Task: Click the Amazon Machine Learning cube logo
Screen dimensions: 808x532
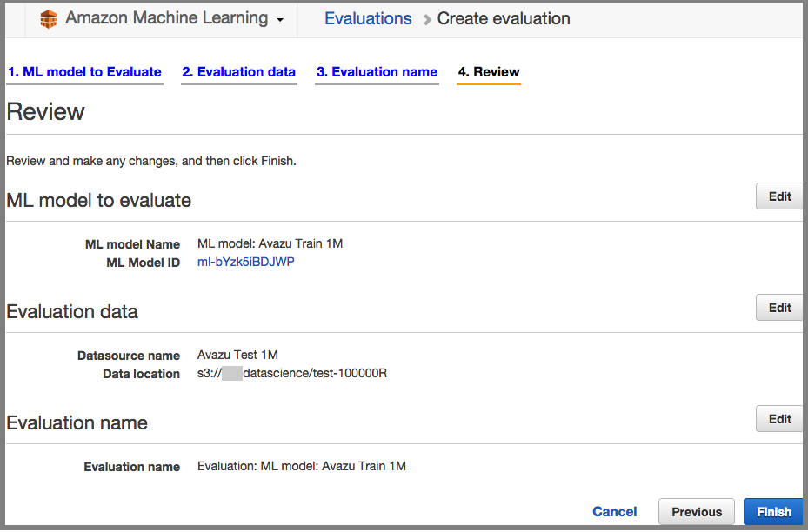Action: click(x=49, y=19)
